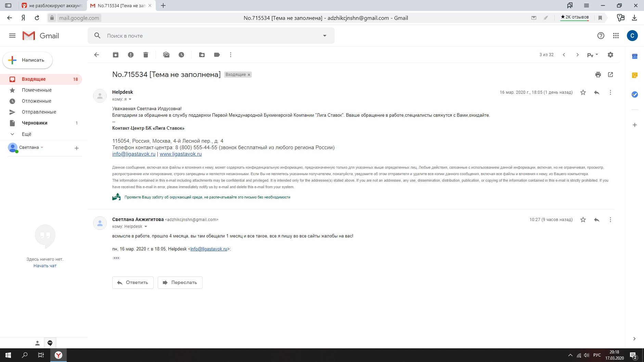Open the Входящие folder
This screenshot has width=644, height=362.
click(x=34, y=79)
